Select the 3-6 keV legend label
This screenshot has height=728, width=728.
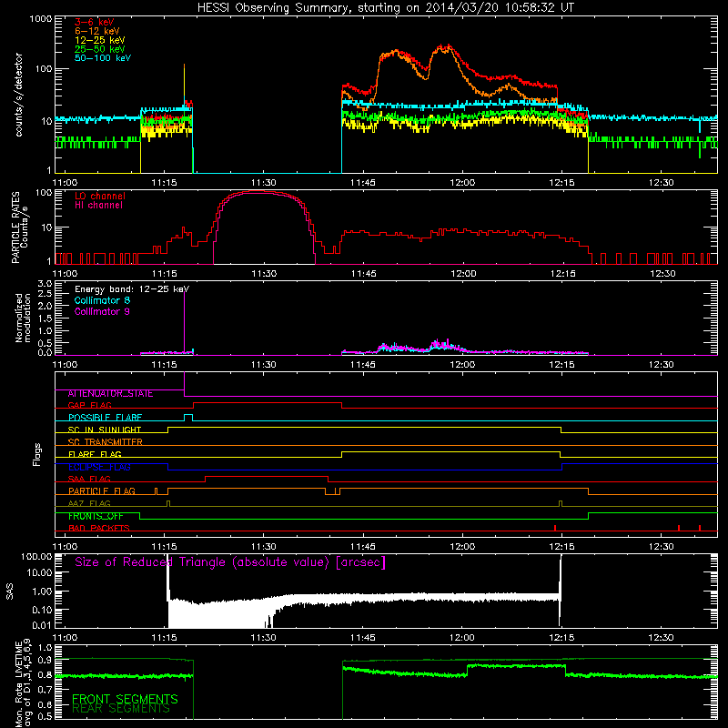pos(95,22)
